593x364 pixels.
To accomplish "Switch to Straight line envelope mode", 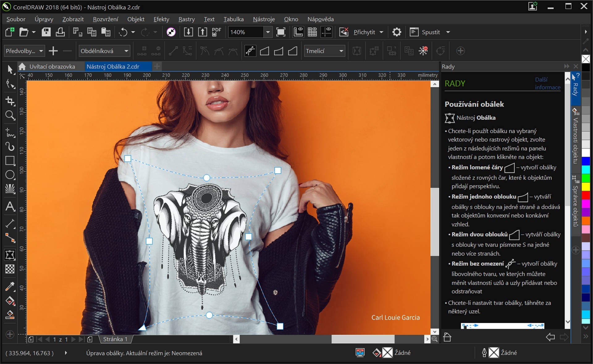I will (264, 51).
